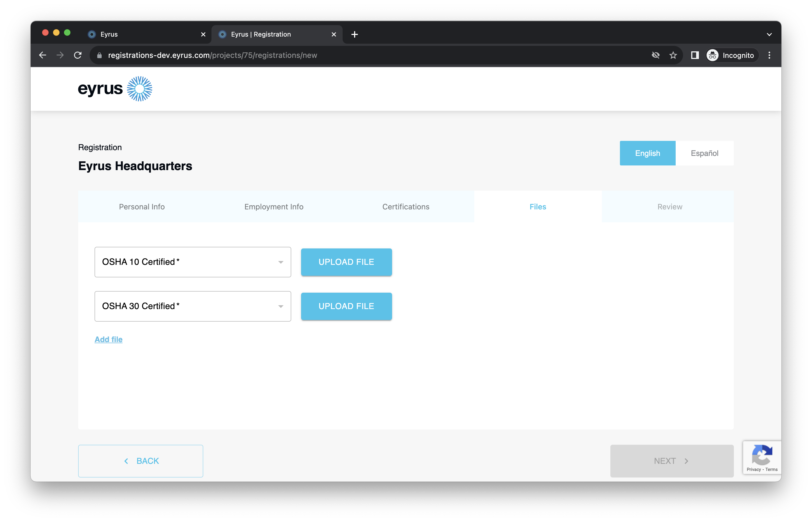The height and width of the screenshot is (522, 812).
Task: Open reCAPTCHA Terms link
Action: coord(771,470)
